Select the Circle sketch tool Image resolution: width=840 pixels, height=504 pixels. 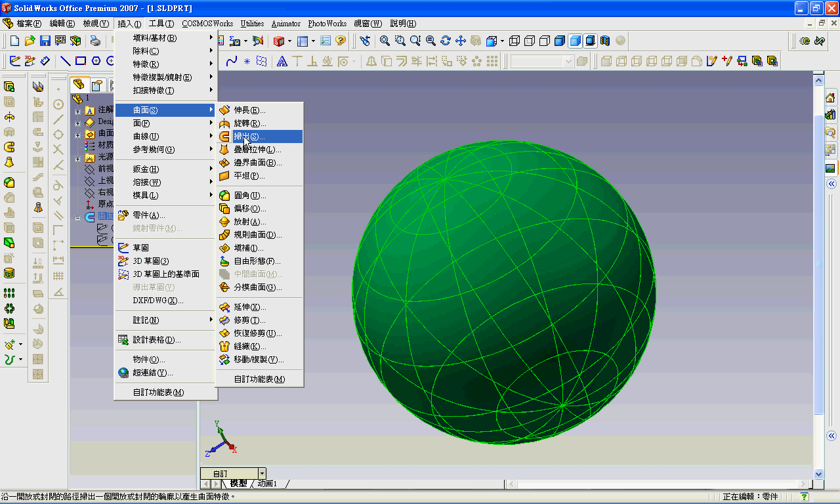110,61
